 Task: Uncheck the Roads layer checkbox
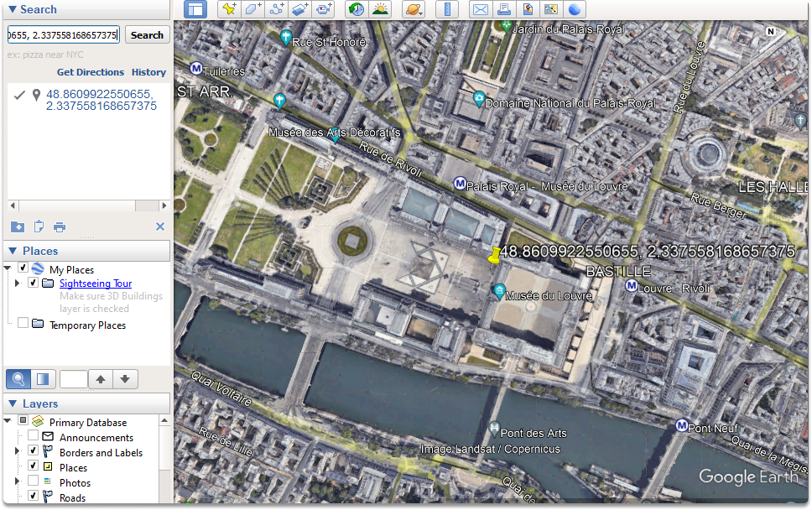pyautogui.click(x=34, y=496)
